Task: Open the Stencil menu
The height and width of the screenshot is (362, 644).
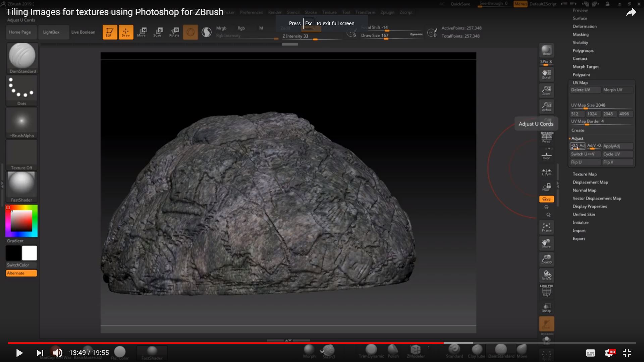Action: pos(293,12)
